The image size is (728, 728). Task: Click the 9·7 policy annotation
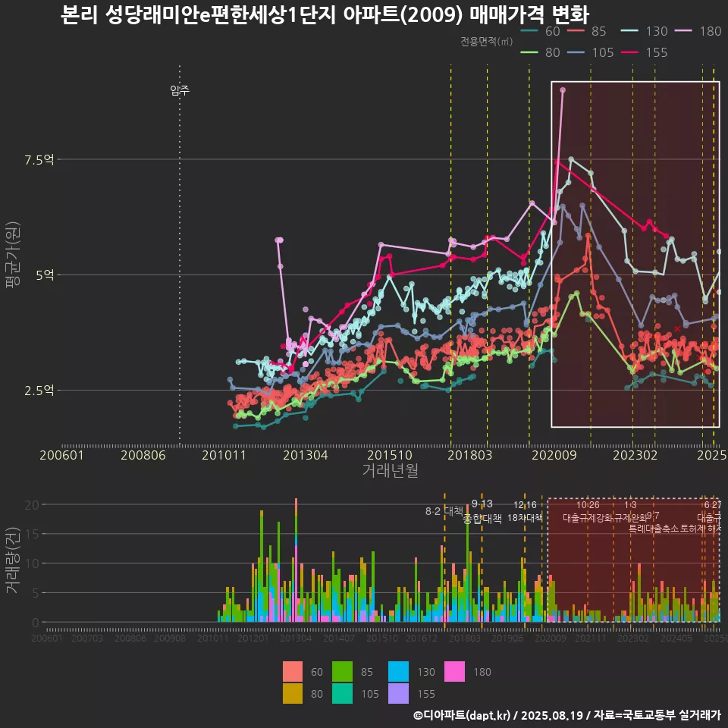[653, 516]
